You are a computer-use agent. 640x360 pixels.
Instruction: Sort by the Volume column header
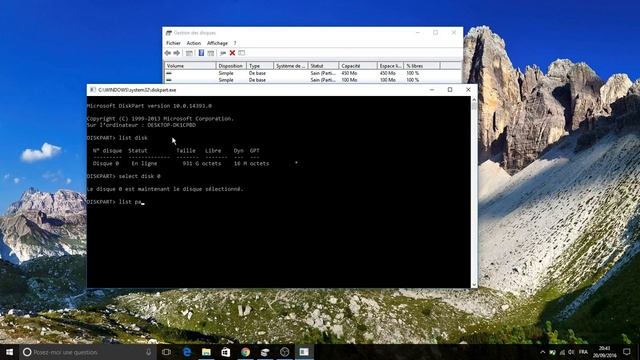(x=190, y=66)
